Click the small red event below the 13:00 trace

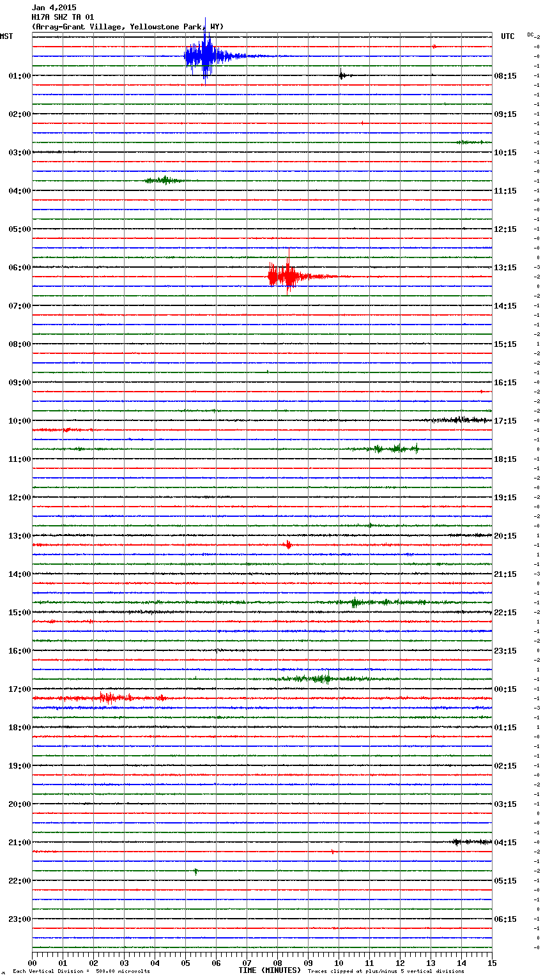288,545
